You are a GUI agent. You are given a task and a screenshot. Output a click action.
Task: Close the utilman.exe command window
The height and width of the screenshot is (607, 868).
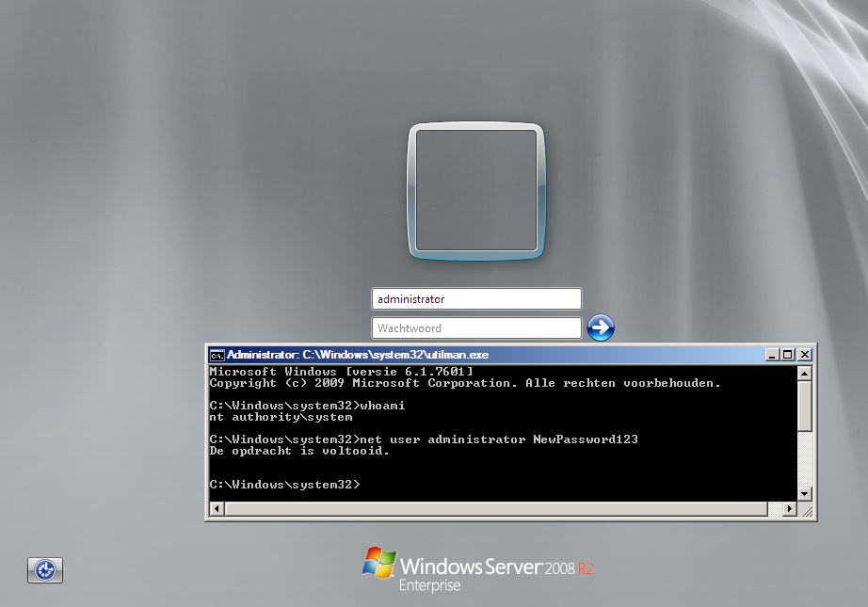click(804, 355)
